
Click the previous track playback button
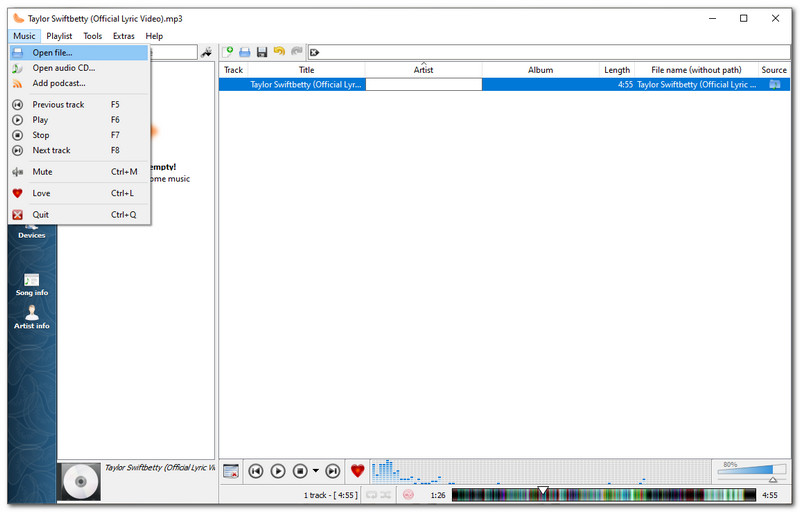click(256, 471)
